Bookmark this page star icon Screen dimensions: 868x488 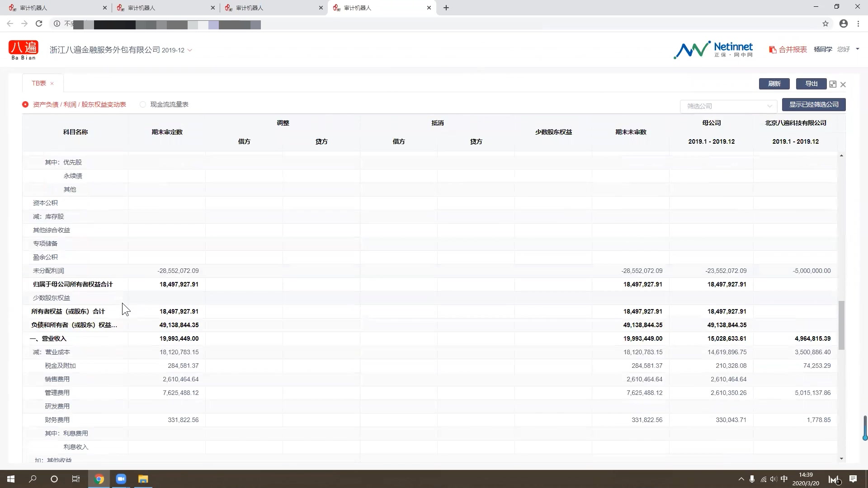(826, 23)
